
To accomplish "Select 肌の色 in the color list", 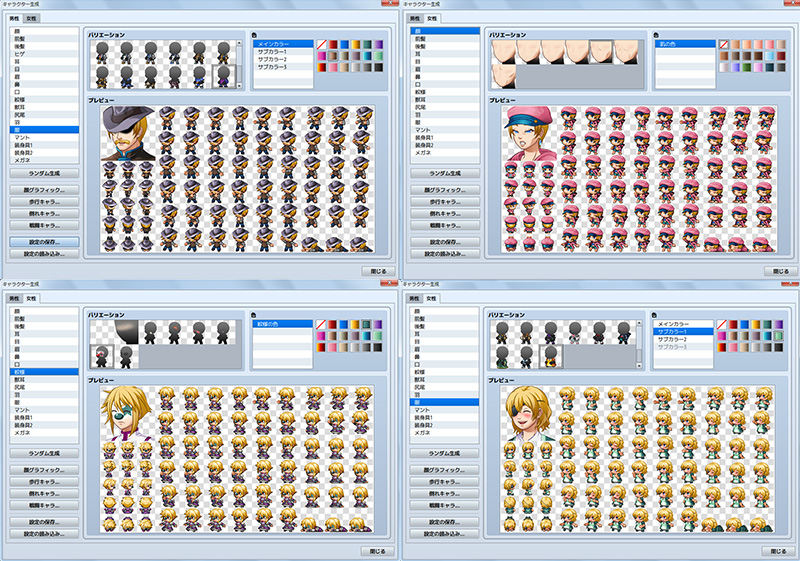I will click(685, 44).
